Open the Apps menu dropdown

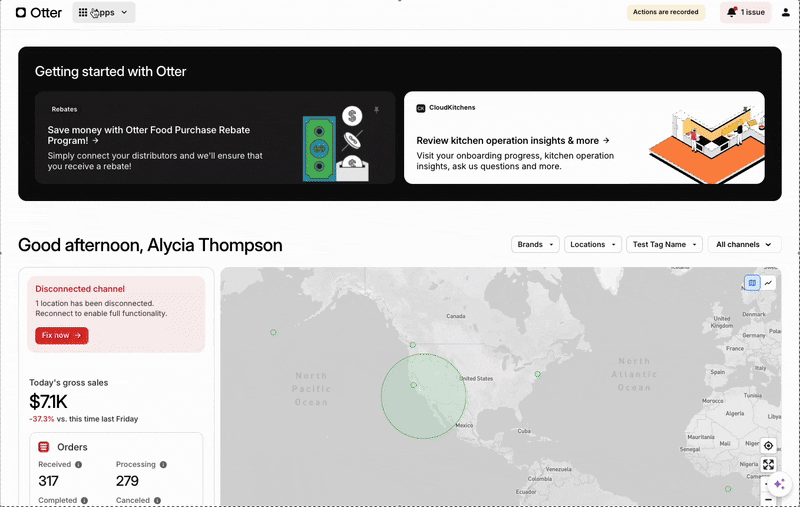(104, 12)
